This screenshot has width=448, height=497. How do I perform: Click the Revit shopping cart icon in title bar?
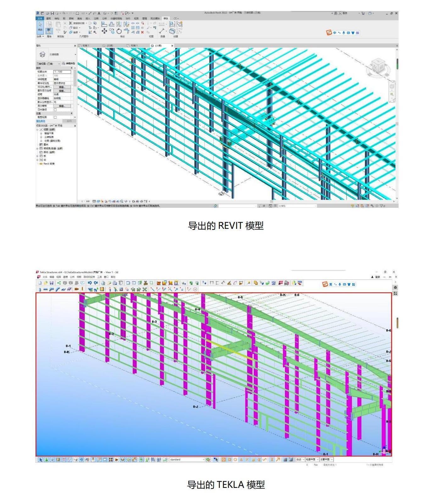coord(363,13)
